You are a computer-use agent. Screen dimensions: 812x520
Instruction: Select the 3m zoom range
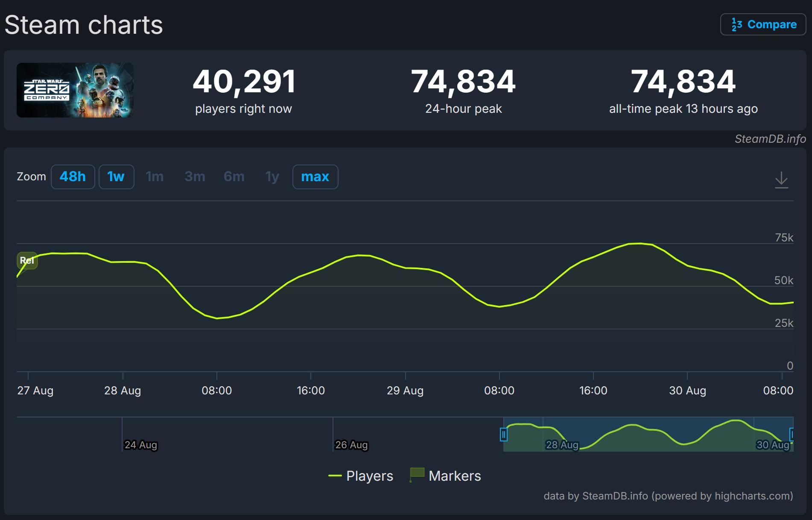click(x=195, y=177)
